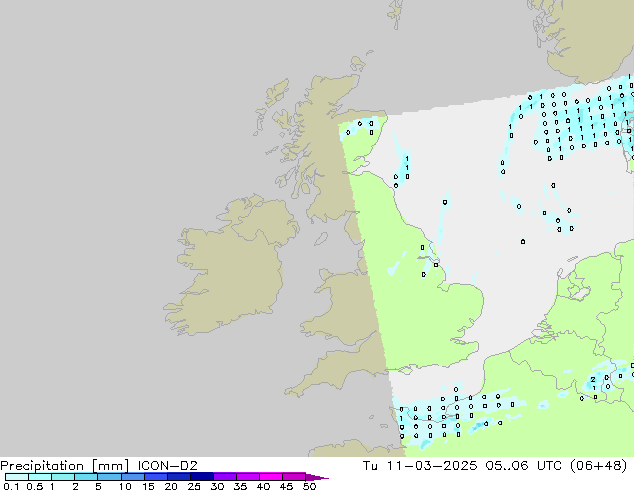Select the 40–45 mm magenta legend swatch
This screenshot has height=490, width=634.
click(x=271, y=477)
